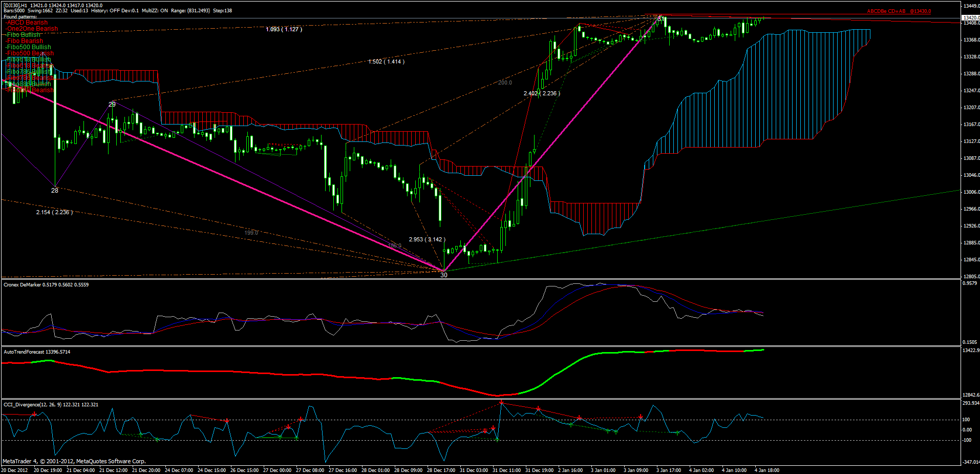Click the 'AutoTrendForecast 13396.5714' indicator label
The height and width of the screenshot is (474, 980).
(37, 352)
